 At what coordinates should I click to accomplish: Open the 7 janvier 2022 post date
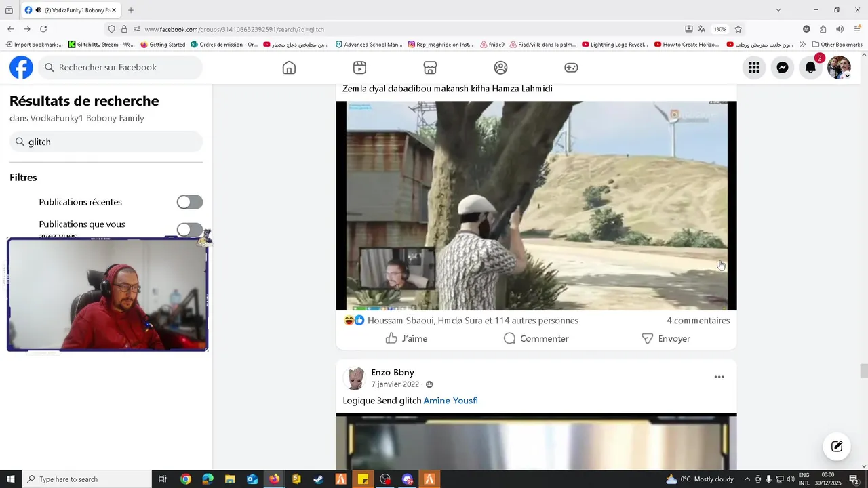click(x=395, y=384)
